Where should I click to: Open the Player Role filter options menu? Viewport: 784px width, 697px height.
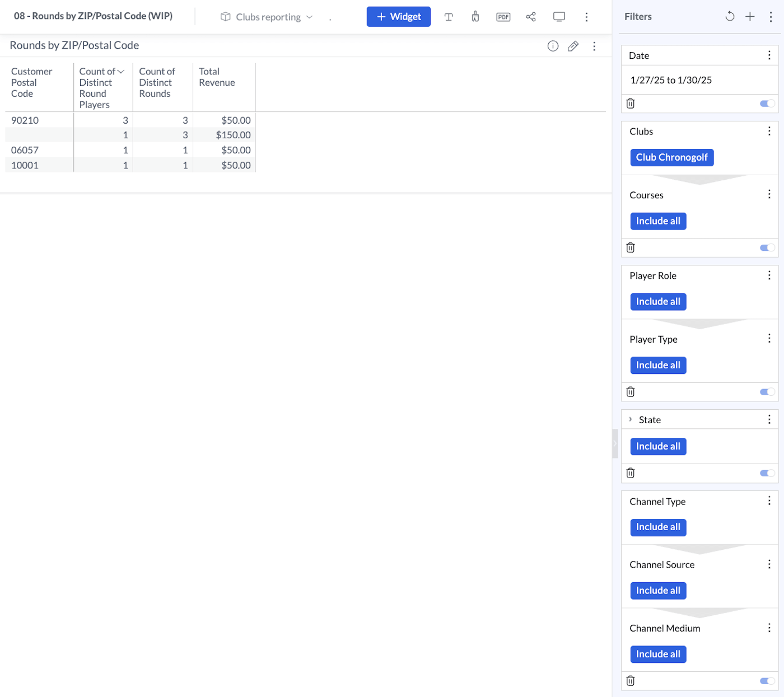click(769, 275)
